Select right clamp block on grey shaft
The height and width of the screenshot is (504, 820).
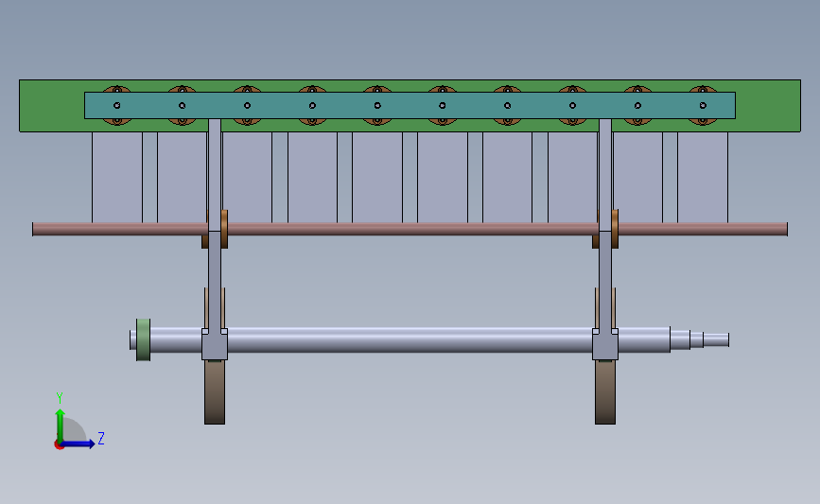(x=605, y=345)
